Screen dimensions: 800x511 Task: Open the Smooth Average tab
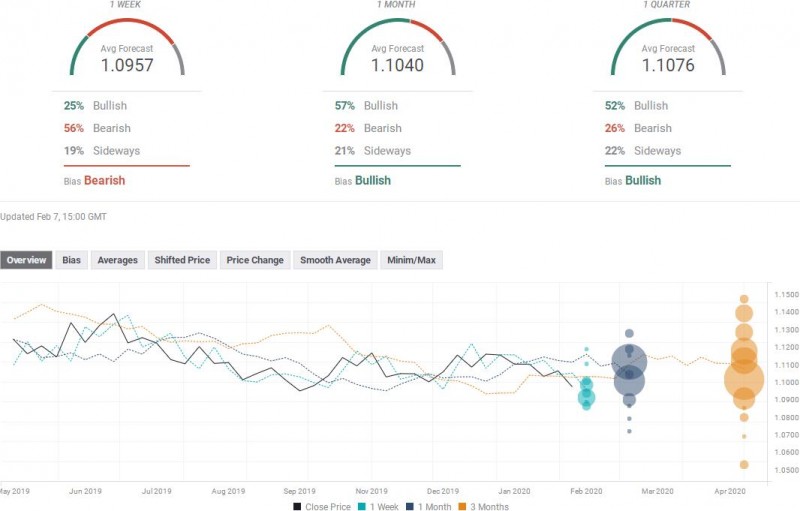point(335,260)
